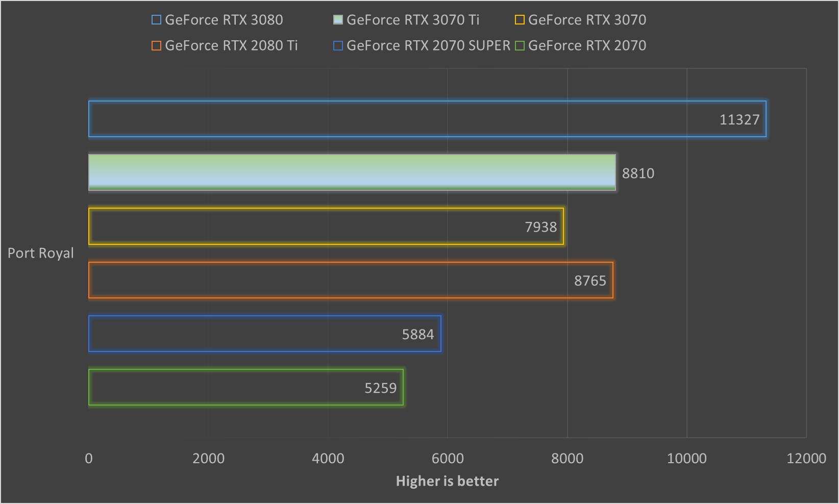Viewport: 839px width, 504px height.
Task: Select the green-filled RTX 3070 Ti bar
Action: pos(352,172)
